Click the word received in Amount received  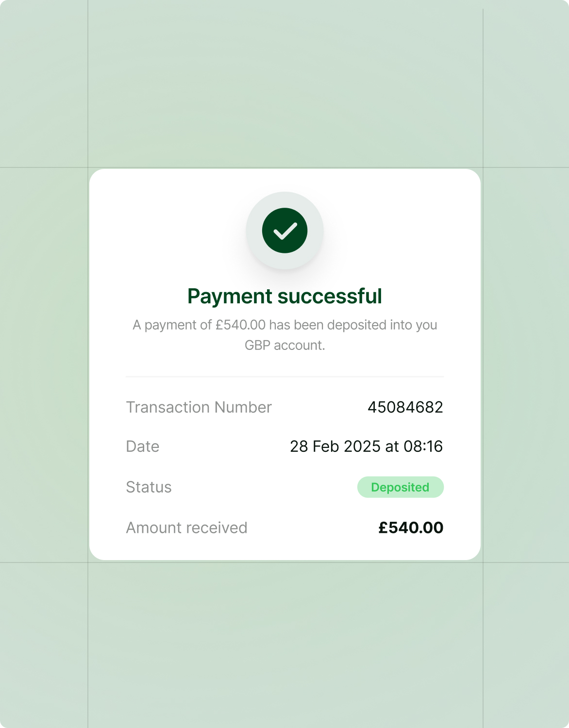[x=217, y=528]
